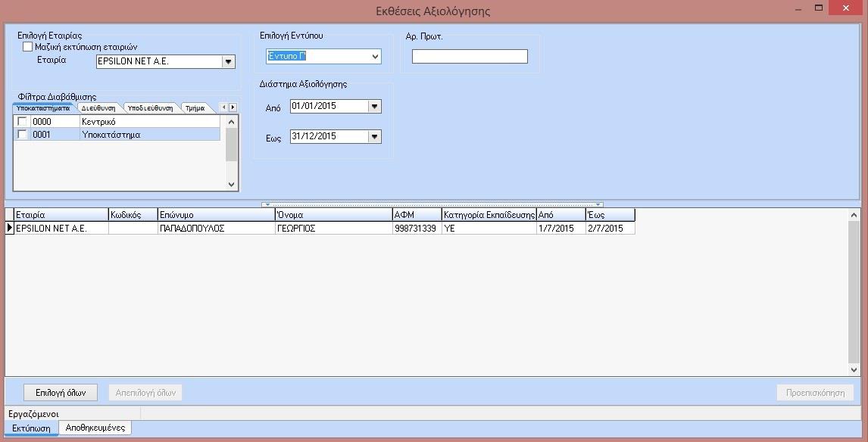Viewport: 868px width, 442px height.
Task: Enable the Μαζική εκτύπωση εταιριών checkbox
Action: pyautogui.click(x=28, y=47)
